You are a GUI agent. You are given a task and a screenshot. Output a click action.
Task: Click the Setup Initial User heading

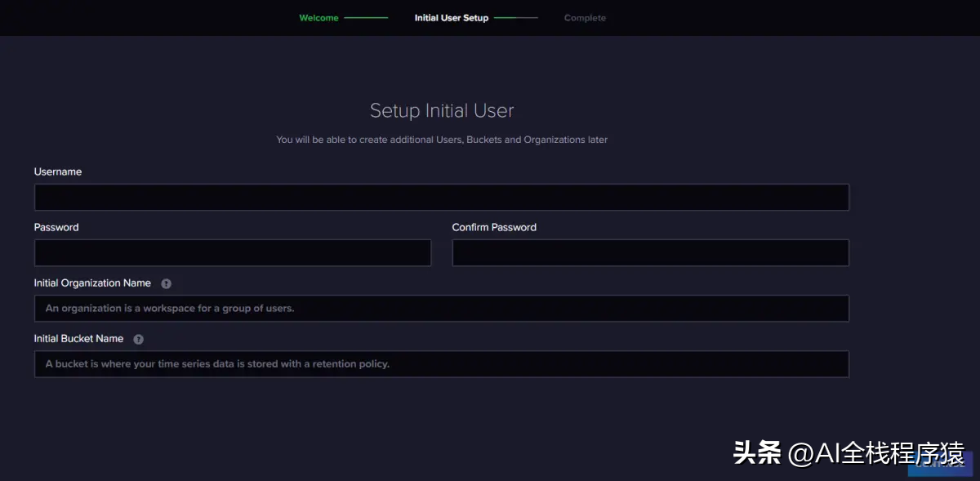pos(442,110)
